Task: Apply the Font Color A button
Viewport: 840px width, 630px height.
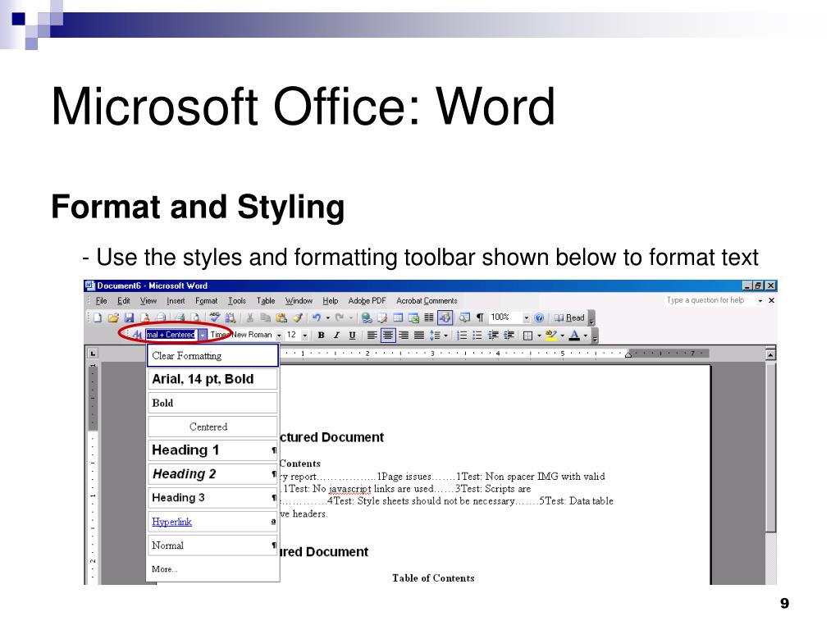Action: click(574, 336)
